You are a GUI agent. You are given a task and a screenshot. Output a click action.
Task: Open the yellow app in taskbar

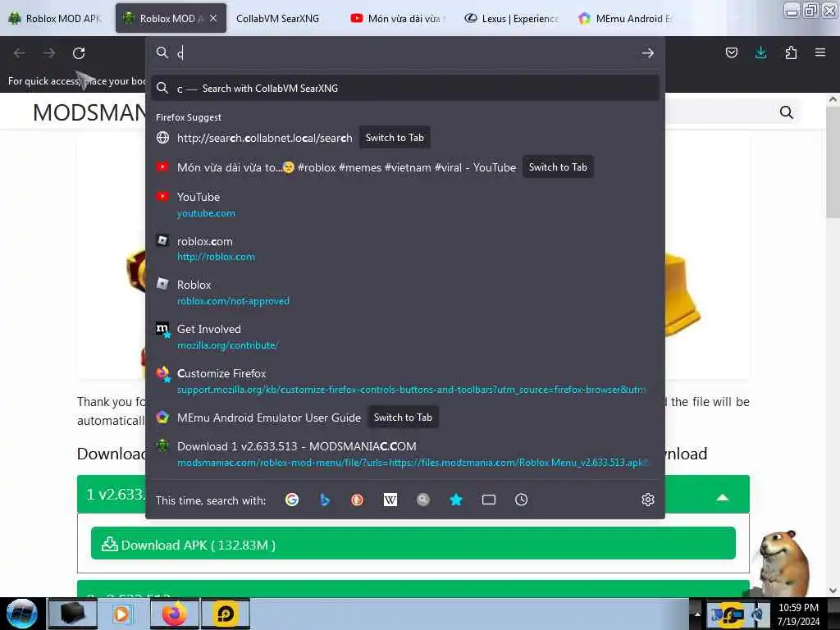pyautogui.click(x=226, y=614)
